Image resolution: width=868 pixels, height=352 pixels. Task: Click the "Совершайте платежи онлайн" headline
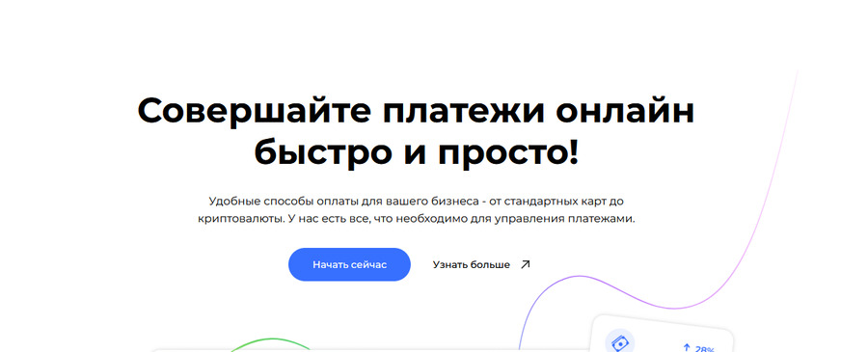click(x=416, y=110)
